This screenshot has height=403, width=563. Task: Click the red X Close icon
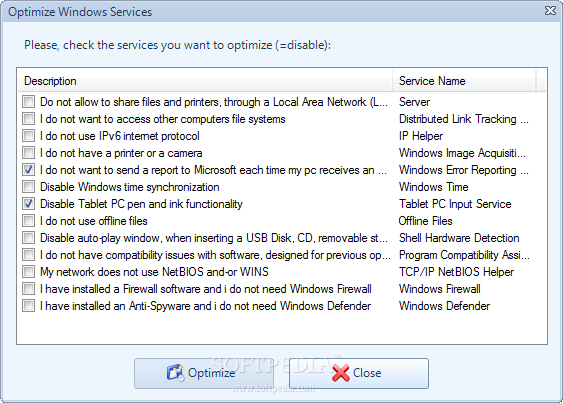(x=340, y=373)
